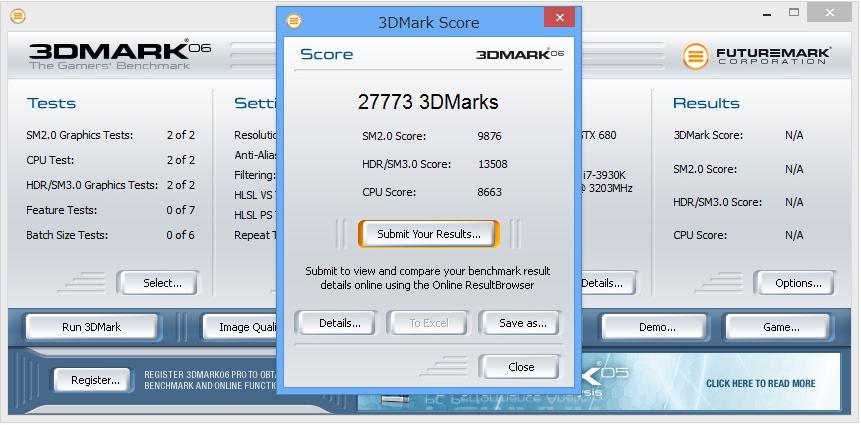Click the Batch Size Tests 0 of 6 row
Image resolution: width=861 pixels, height=425 pixels.
[110, 235]
